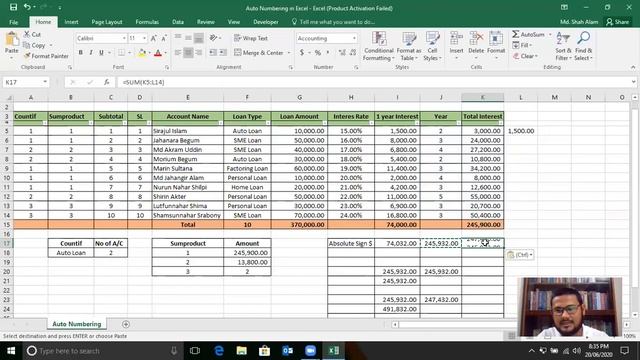Screen dimensions: 640x360
Task: Click AutoSum sigma button
Action: (x=529, y=35)
